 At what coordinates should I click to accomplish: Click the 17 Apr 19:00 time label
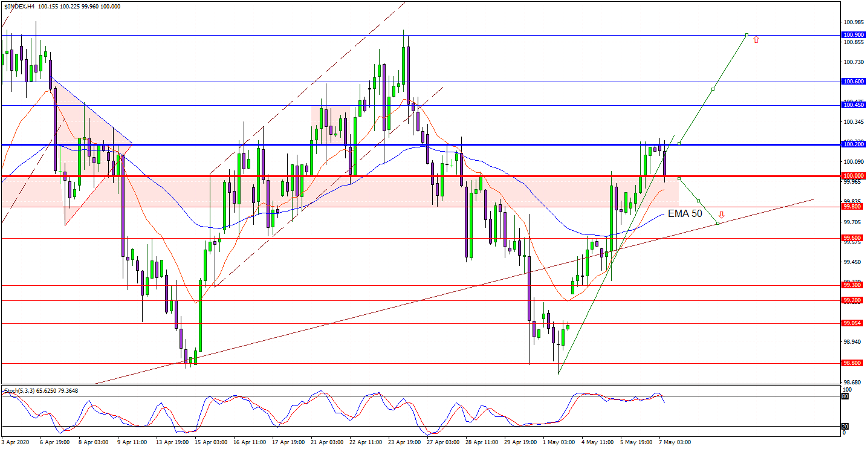(x=289, y=442)
